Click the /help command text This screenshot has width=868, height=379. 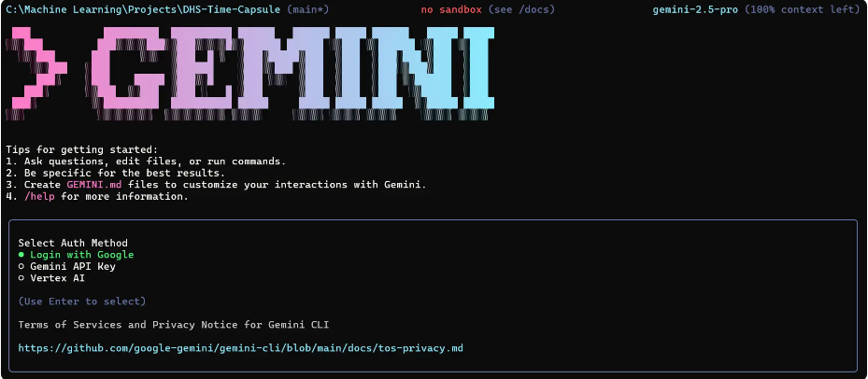point(39,196)
